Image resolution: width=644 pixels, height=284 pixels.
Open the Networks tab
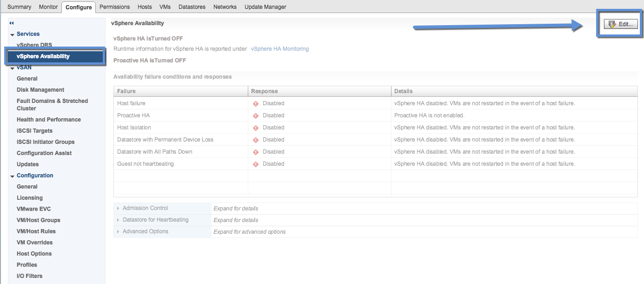[225, 7]
